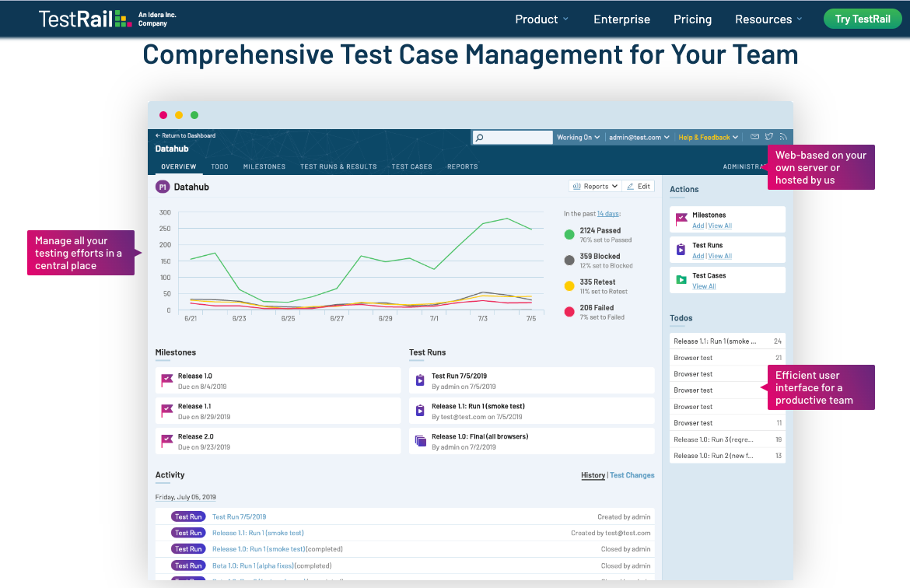Click the Test Runs clipboard icon in Actions
Image resolution: width=910 pixels, height=588 pixels.
[x=681, y=250]
